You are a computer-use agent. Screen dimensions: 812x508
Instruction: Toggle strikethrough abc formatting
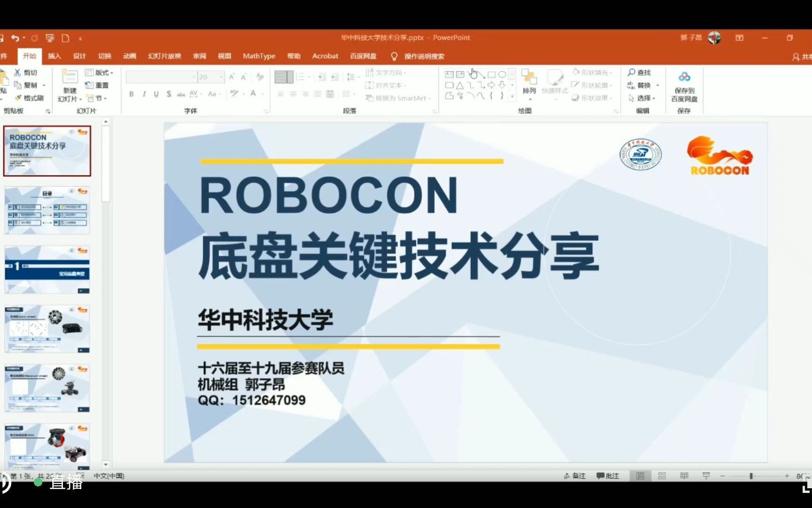(x=181, y=94)
